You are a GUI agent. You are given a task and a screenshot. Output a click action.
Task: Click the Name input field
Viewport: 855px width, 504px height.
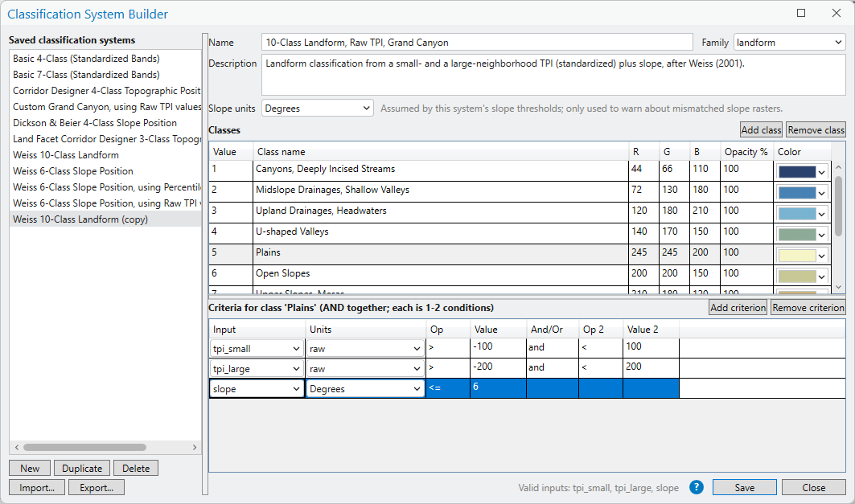tap(477, 43)
